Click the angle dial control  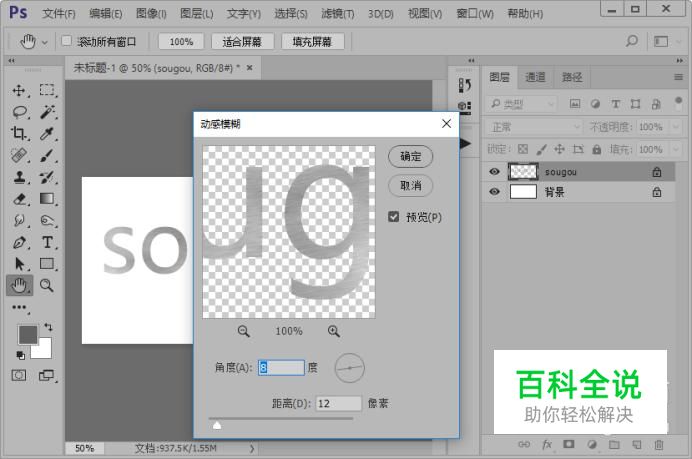coord(350,368)
